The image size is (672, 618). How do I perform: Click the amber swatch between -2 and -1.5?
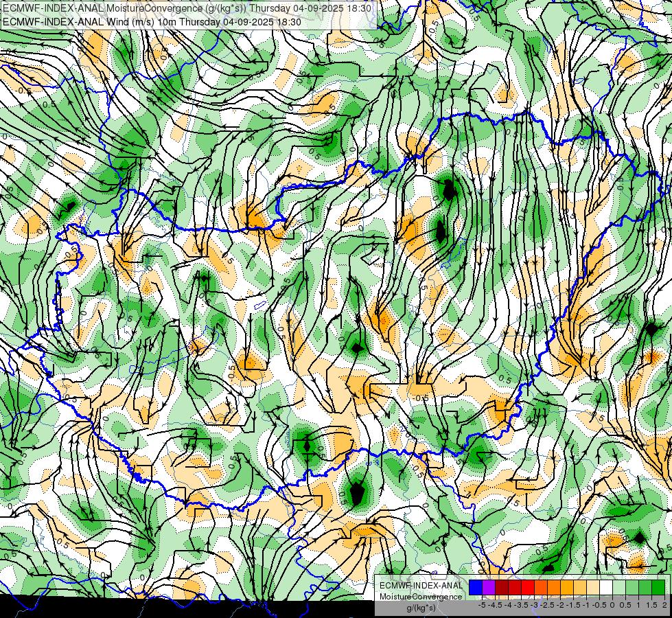click(x=567, y=588)
